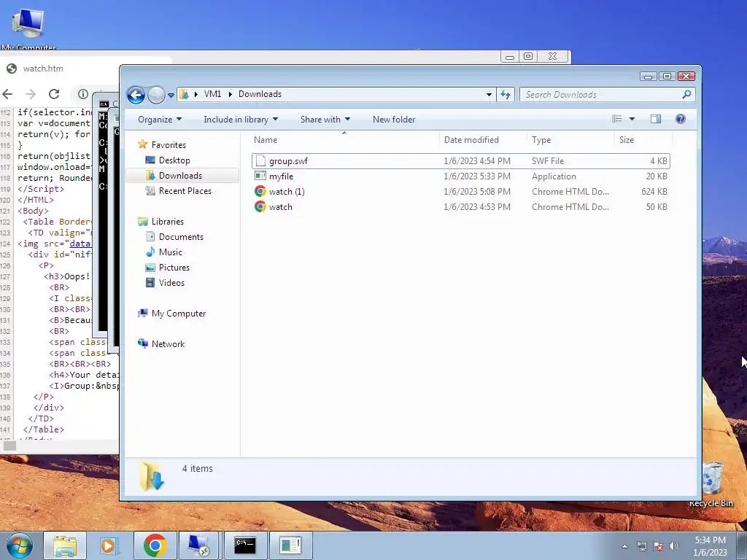Viewport: 747px width, 560px height.
Task: Open the Action Center flag icon
Action: point(657,546)
